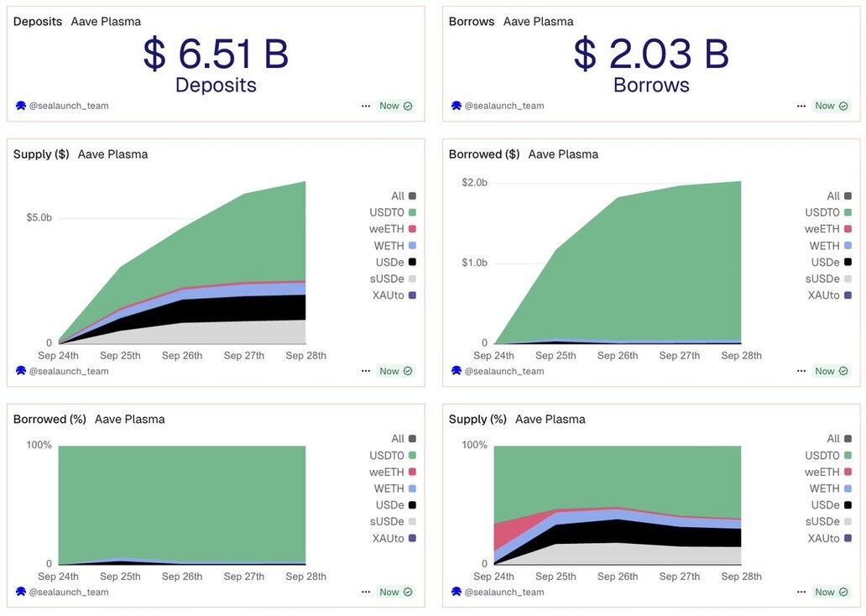This screenshot has width=866, height=616.
Task: Toggle the USDe series in the Supply (%) legend
Action: [x=832, y=505]
